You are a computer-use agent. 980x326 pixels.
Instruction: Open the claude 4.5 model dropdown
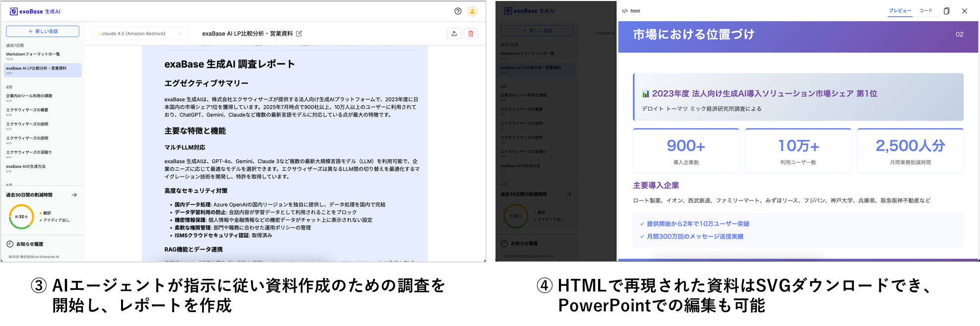coord(140,34)
